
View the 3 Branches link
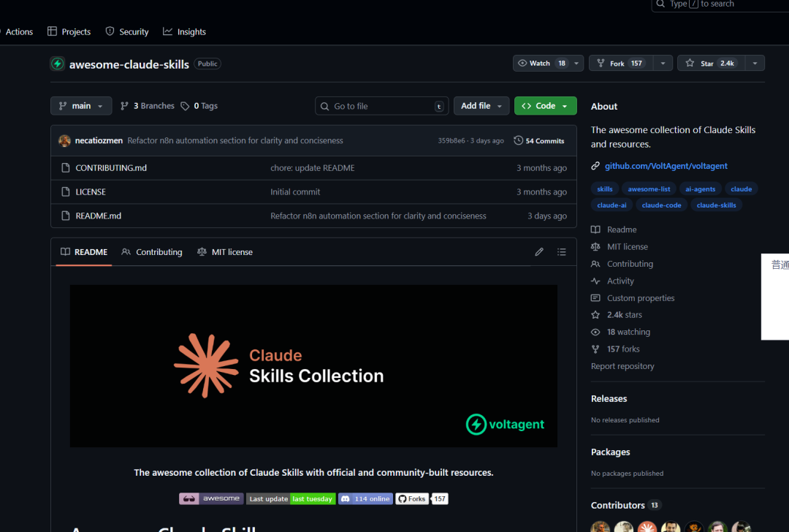pyautogui.click(x=148, y=106)
